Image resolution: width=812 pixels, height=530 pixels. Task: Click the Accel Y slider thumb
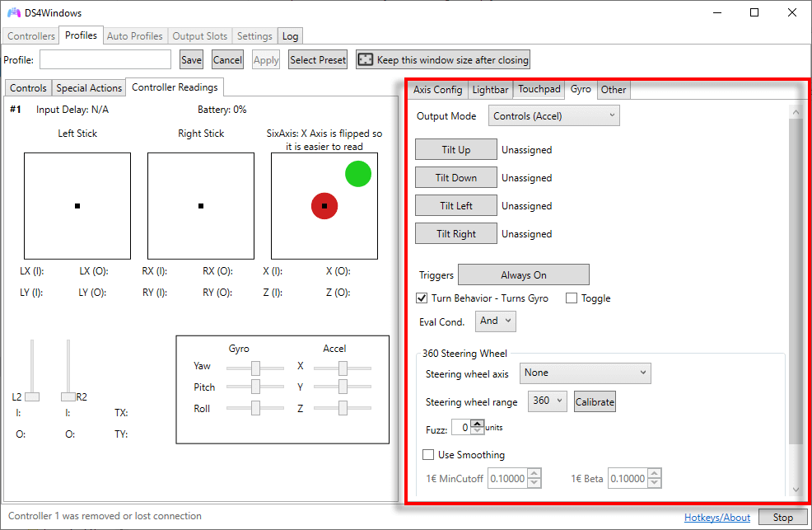[x=343, y=387]
